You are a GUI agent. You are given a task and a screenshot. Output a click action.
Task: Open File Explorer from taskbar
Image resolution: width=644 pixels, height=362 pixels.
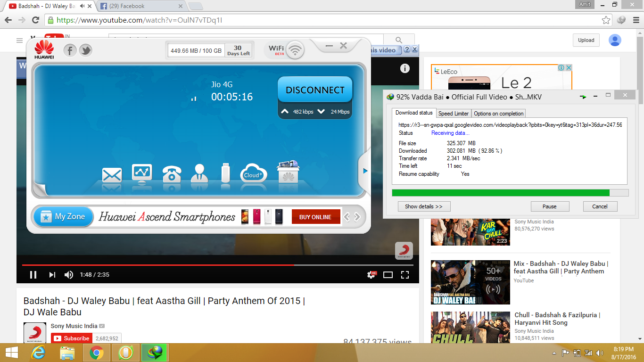(67, 353)
